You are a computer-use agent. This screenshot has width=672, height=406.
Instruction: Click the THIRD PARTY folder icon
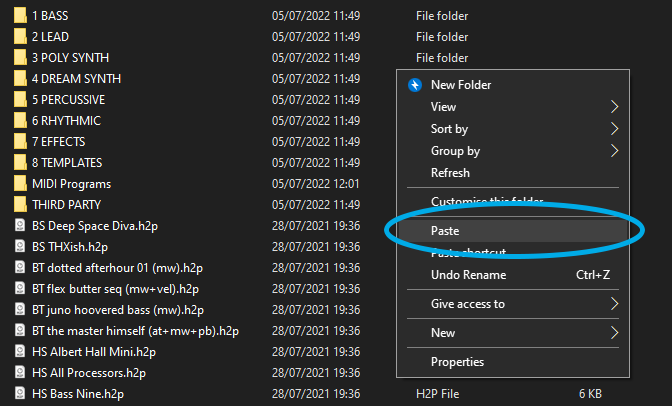(20, 205)
